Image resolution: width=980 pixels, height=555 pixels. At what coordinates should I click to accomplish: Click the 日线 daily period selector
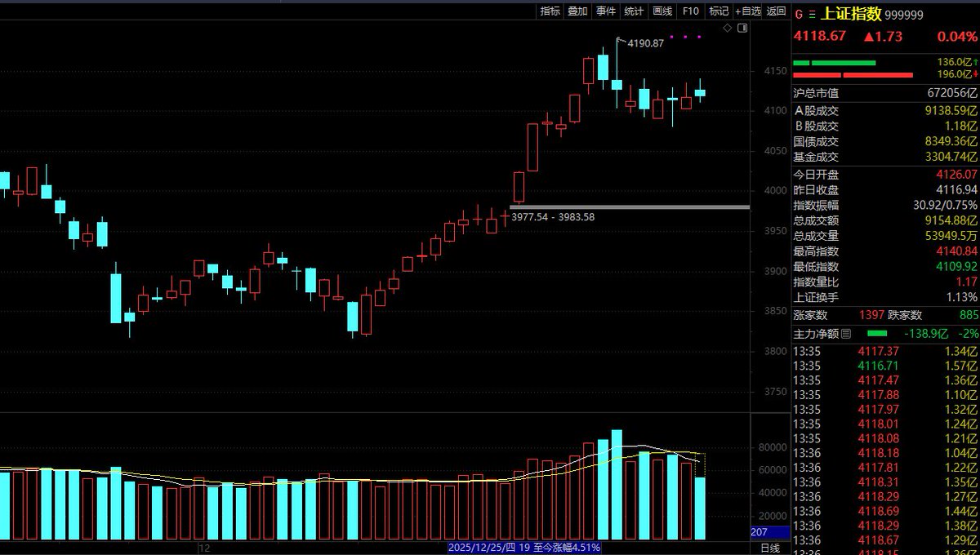pos(769,548)
